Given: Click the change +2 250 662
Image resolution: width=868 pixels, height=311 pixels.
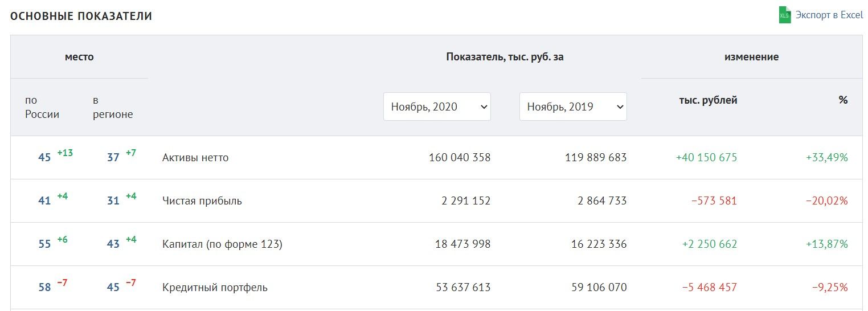Looking at the screenshot, I should click(710, 244).
